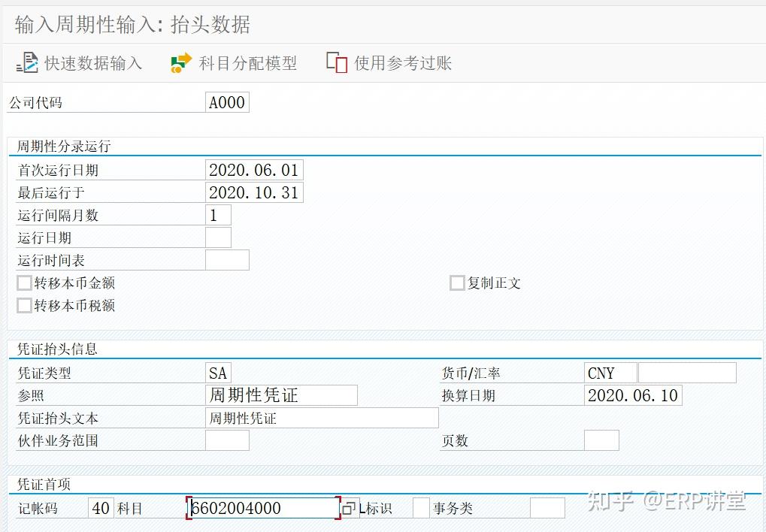This screenshot has width=766, height=532.
Task: Click the 快速数据输入 document-pencil icon
Action: click(x=26, y=62)
